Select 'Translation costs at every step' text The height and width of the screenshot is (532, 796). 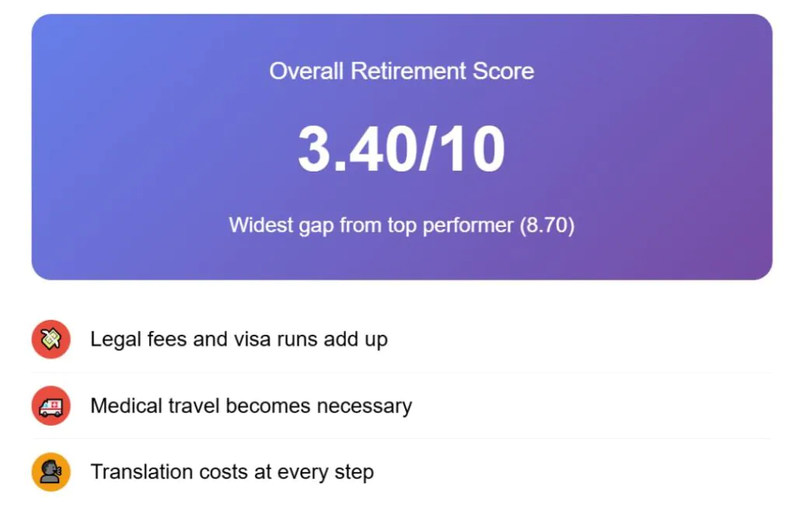point(232,471)
